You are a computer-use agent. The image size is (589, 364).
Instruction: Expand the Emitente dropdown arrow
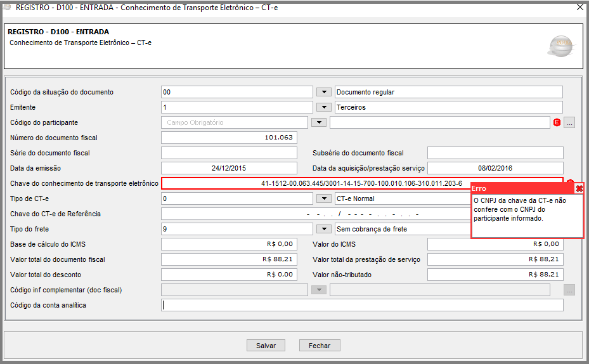pyautogui.click(x=324, y=107)
